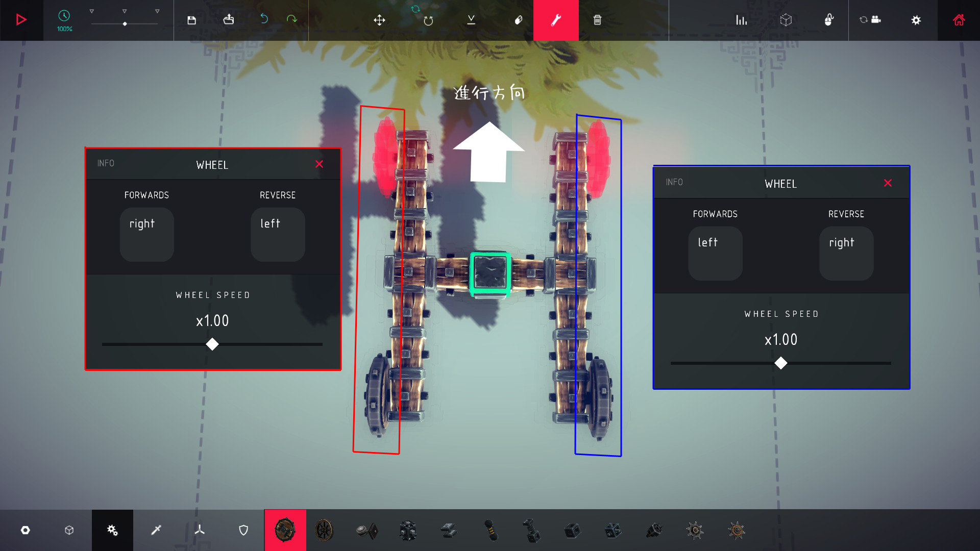Toggle the camera rotation mode icon
The width and height of the screenshot is (980, 551).
(x=870, y=20)
